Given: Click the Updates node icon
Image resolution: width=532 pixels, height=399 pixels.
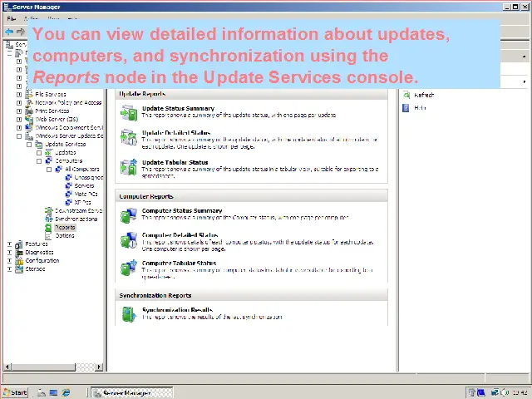Looking at the screenshot, I should tap(49, 152).
